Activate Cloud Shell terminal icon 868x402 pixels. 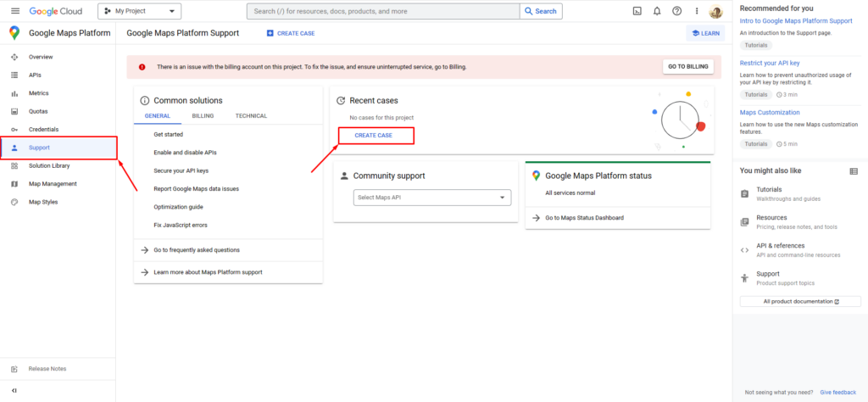[637, 11]
